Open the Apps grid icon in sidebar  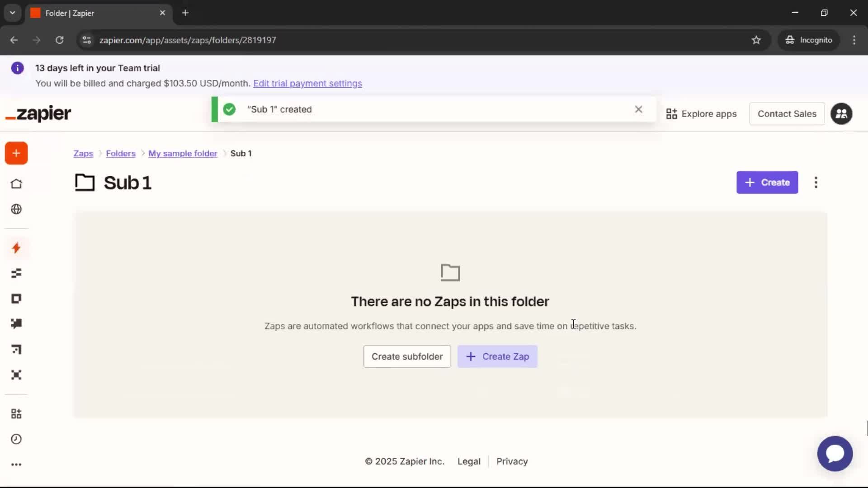point(16,414)
